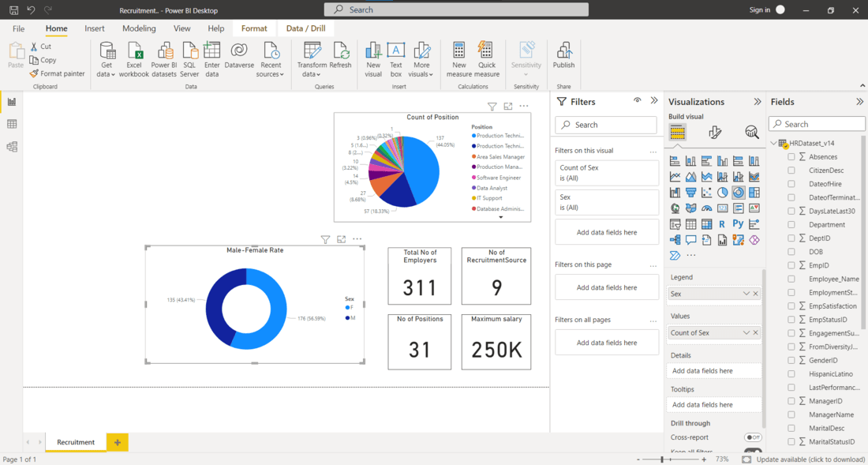Viewport: 868px width, 465px height.
Task: Add a new report page
Action: 118,442
